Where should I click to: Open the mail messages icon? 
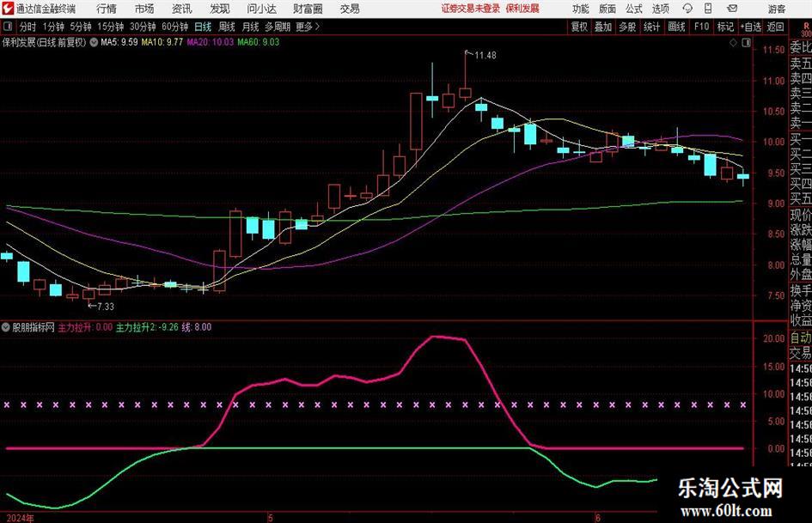(x=732, y=9)
